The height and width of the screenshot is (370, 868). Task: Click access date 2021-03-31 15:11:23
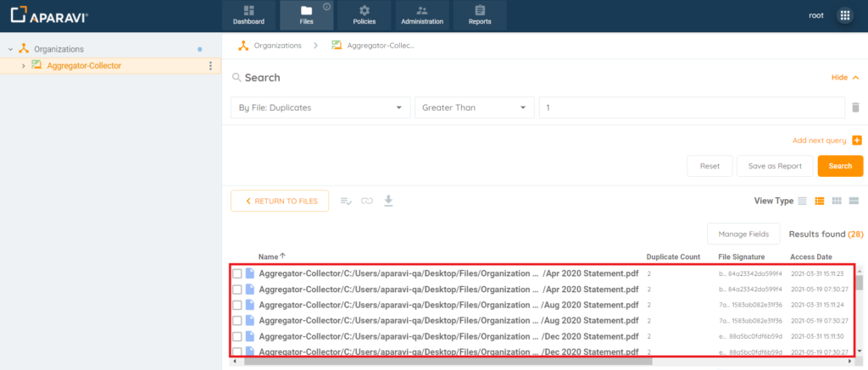point(816,273)
